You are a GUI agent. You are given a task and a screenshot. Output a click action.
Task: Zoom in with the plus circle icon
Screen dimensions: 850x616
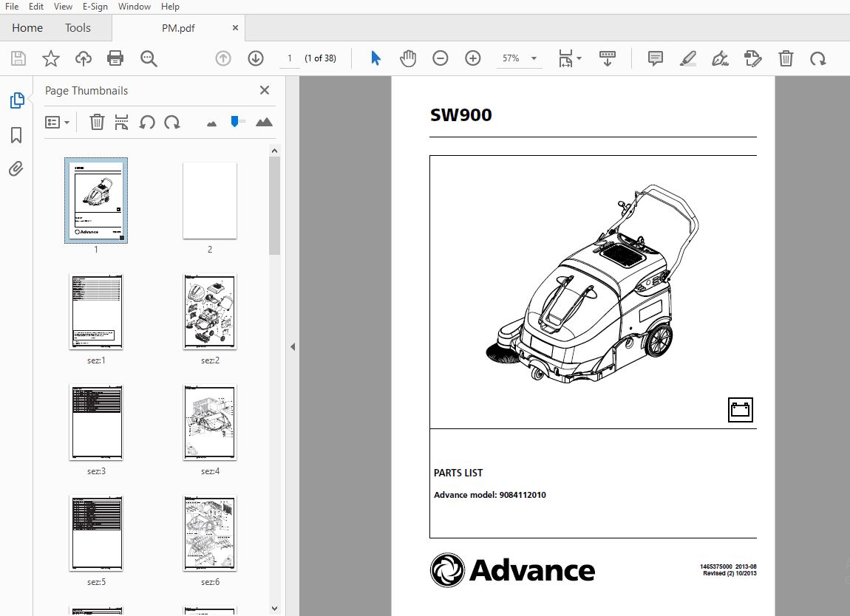473,58
